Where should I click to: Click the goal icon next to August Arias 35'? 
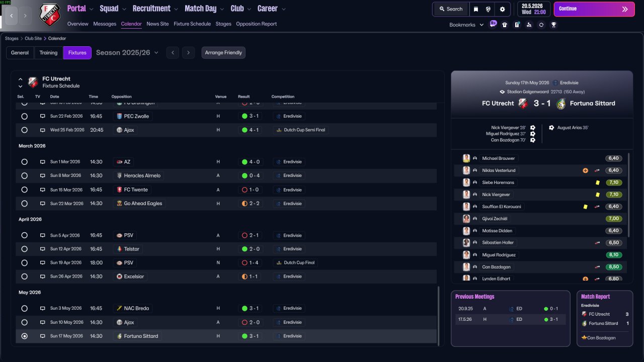click(551, 128)
